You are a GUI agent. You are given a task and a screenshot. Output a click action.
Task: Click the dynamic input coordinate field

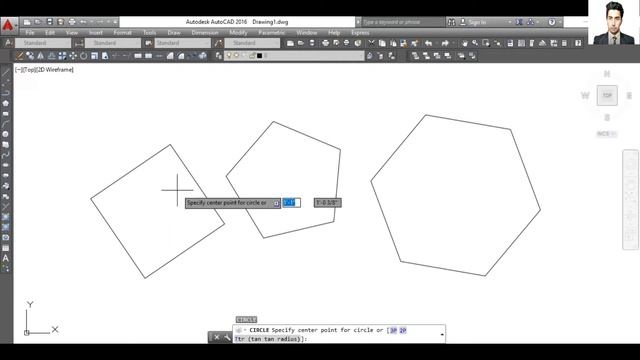pyautogui.click(x=291, y=203)
